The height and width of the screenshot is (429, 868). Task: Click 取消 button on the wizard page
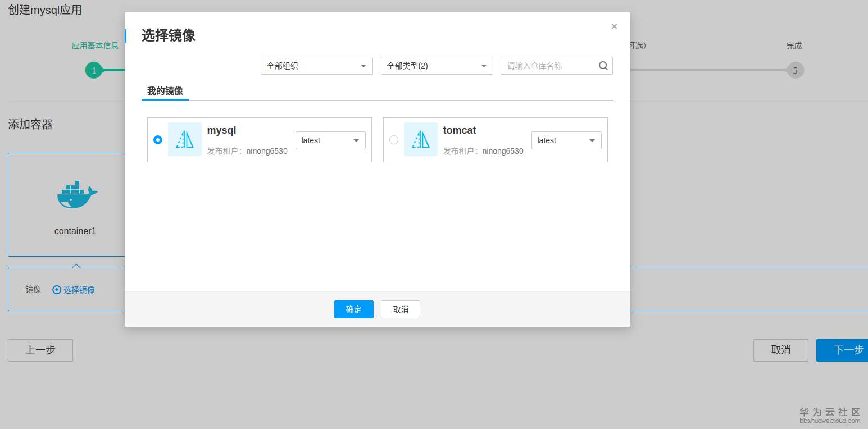(781, 350)
